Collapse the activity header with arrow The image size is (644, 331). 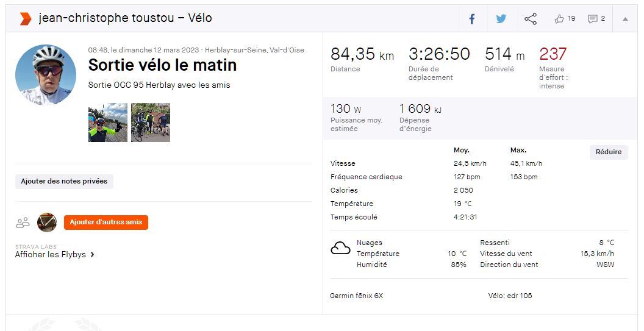click(x=625, y=19)
